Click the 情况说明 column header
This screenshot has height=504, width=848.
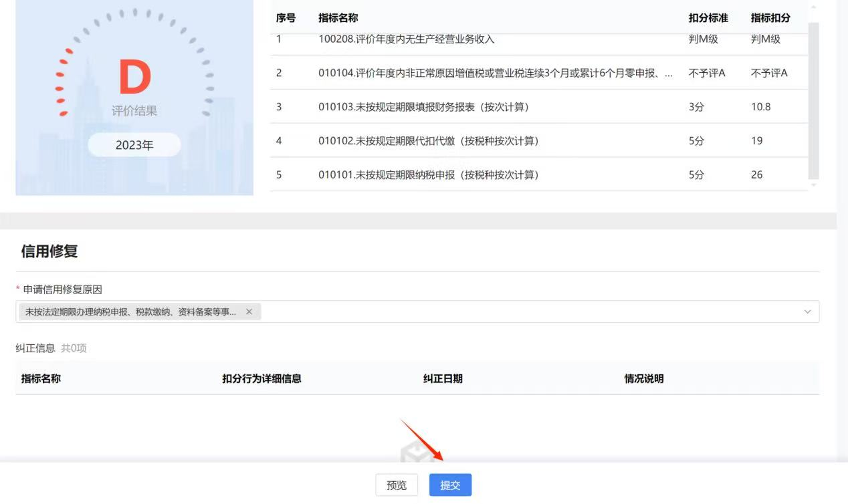[x=643, y=379]
